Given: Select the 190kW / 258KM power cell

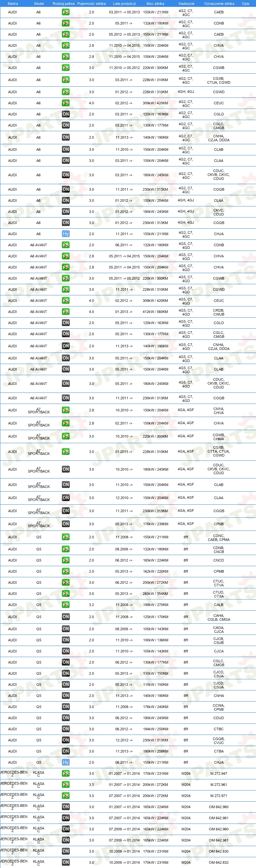Looking at the screenshot, I should pos(155,751).
